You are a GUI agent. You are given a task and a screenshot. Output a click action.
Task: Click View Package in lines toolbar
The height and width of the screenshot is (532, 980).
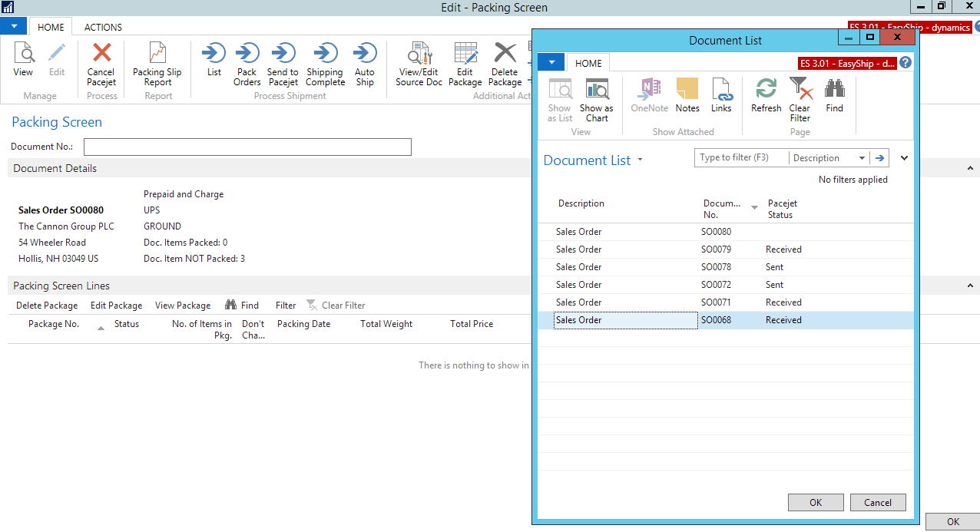[x=183, y=305]
